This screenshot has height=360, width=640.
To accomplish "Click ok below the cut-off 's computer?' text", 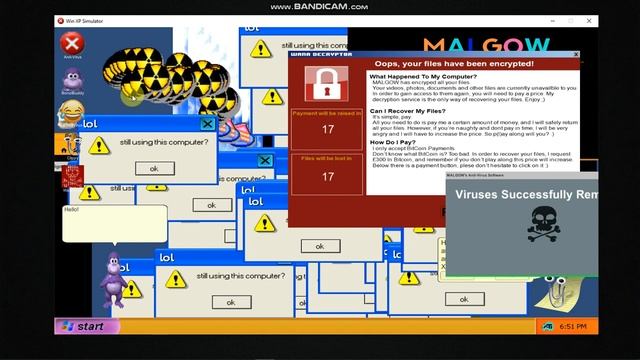I will [x=212, y=205].
